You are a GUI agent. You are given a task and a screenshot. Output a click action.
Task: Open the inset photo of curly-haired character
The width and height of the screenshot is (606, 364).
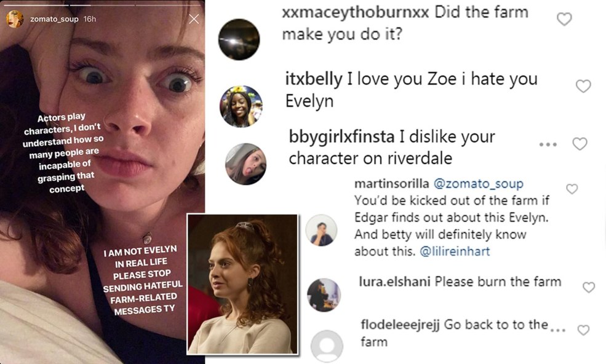pos(242,284)
